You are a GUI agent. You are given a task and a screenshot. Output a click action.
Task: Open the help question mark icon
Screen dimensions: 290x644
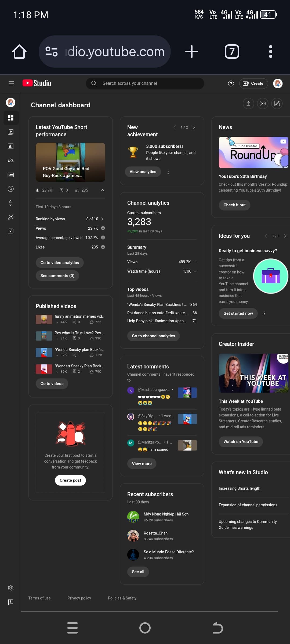(x=231, y=83)
